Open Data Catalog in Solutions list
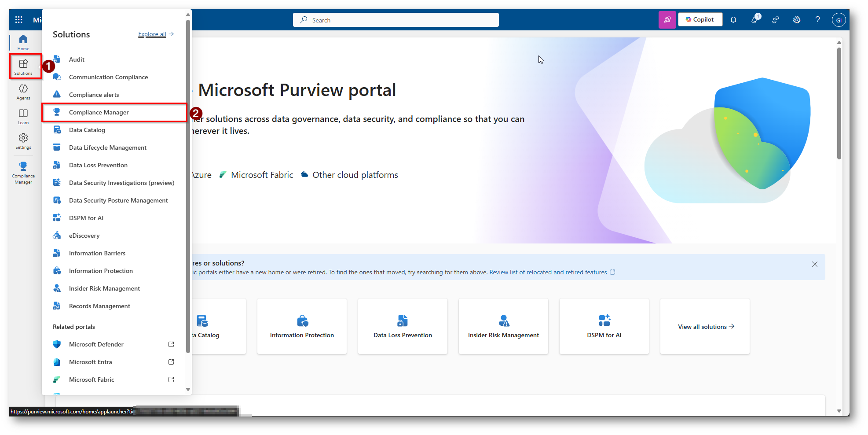This screenshot has height=435, width=868. click(114, 130)
